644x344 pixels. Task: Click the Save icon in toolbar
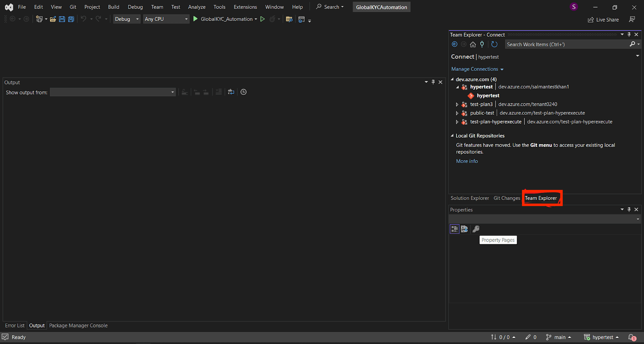[x=62, y=19]
